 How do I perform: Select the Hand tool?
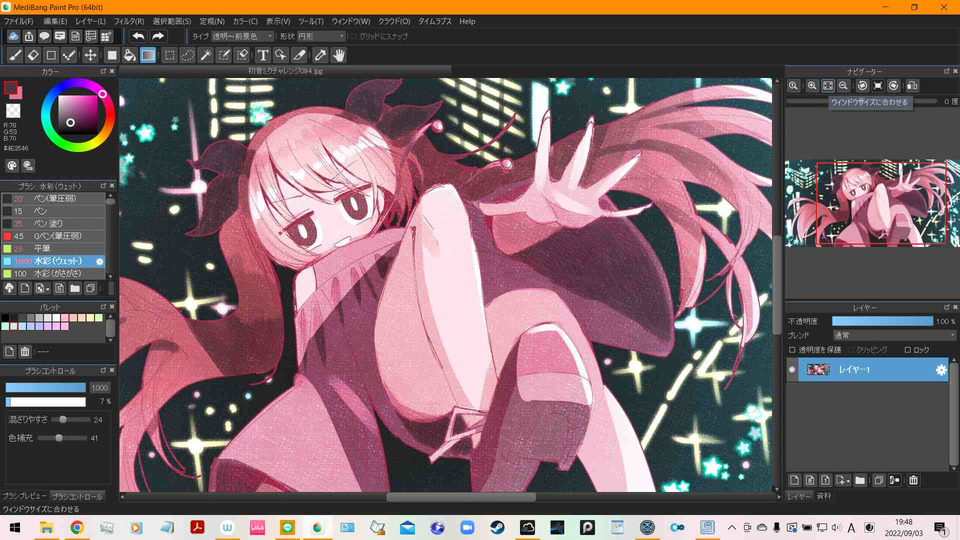[x=339, y=56]
